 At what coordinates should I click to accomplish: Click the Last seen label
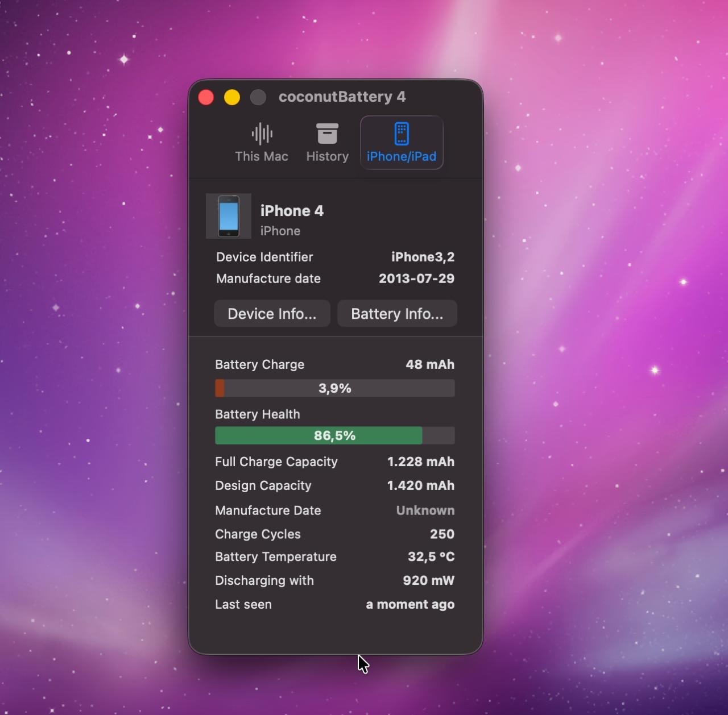(x=243, y=604)
